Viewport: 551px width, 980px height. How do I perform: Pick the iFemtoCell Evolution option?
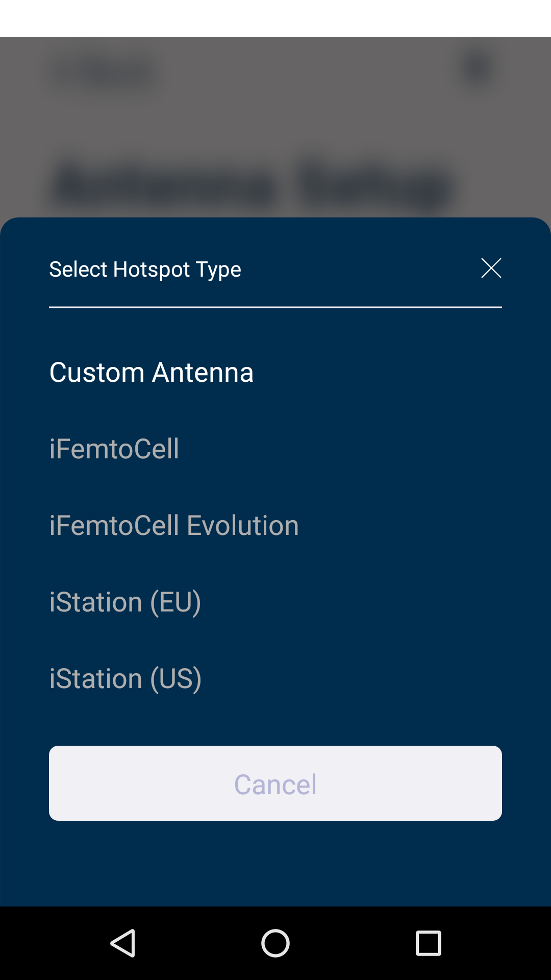coord(174,525)
